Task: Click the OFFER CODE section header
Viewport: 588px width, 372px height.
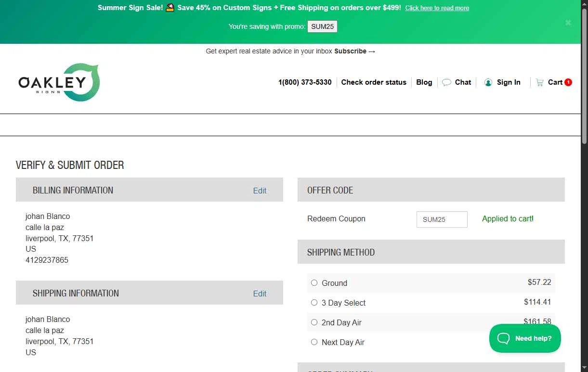Action: point(431,190)
